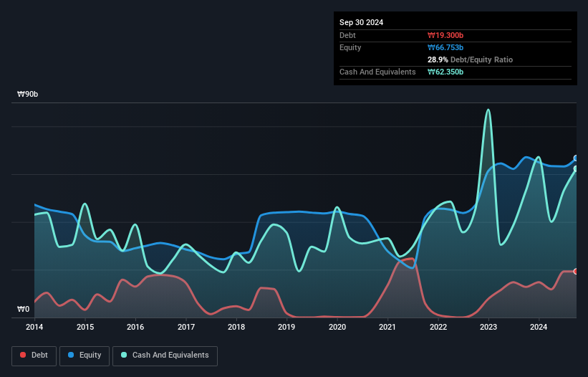The height and width of the screenshot is (377, 588).
Task: Click the ₩66.753b equity value
Action: (445, 47)
